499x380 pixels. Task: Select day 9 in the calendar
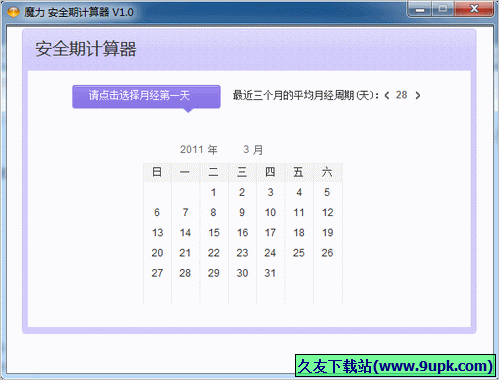[x=242, y=212]
